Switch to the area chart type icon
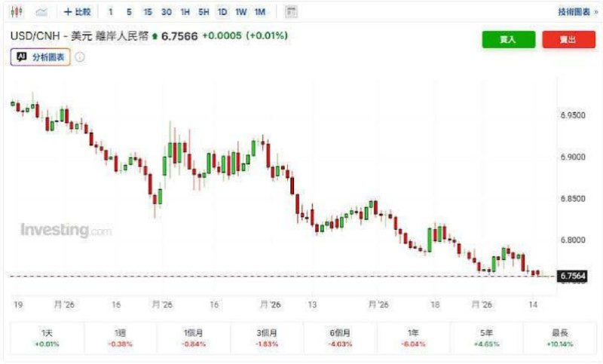603x364 pixels. (x=41, y=12)
